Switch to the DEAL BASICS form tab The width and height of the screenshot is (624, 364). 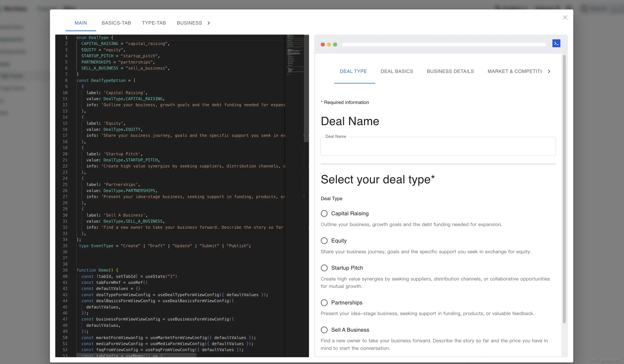tap(397, 71)
